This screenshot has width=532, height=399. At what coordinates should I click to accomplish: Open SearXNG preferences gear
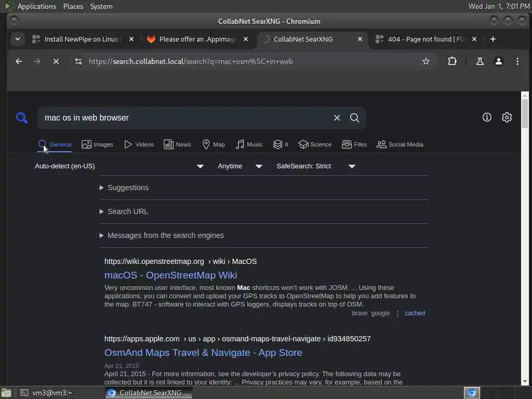coord(507,117)
